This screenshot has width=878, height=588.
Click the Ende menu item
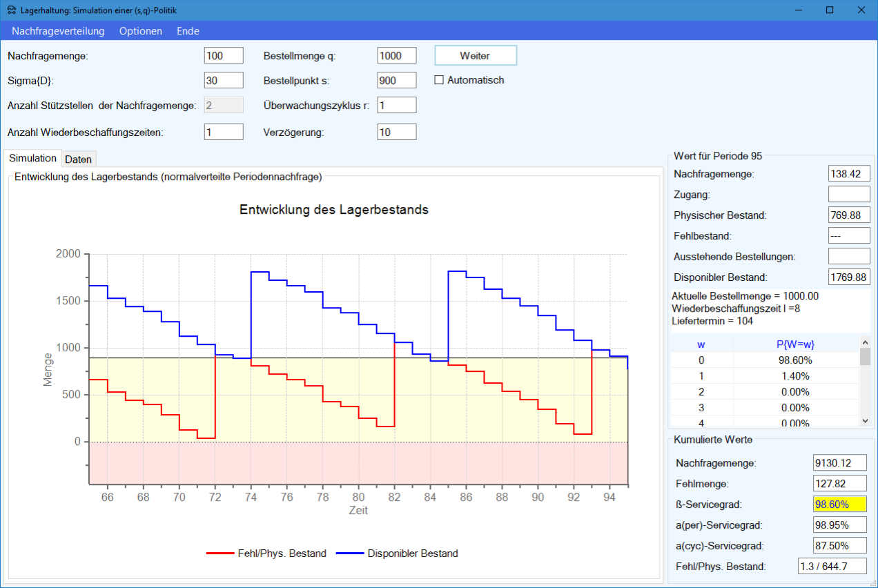pos(188,31)
